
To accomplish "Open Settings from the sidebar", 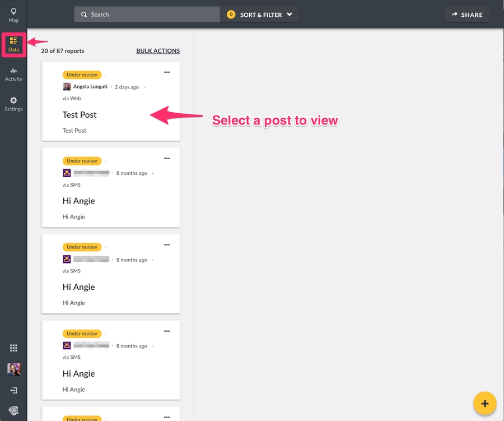I will (x=13, y=104).
